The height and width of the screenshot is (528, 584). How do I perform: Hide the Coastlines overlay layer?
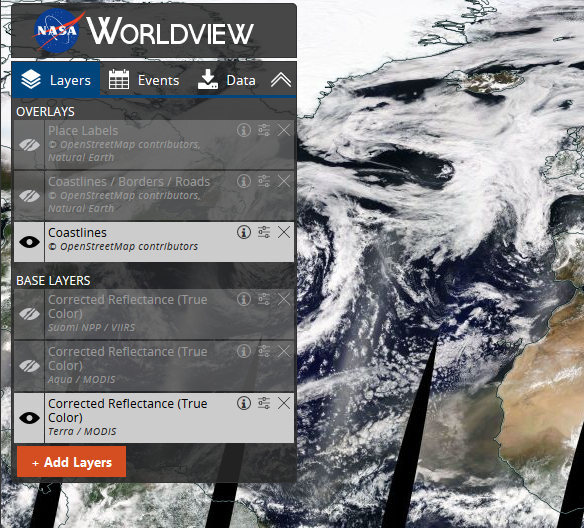29,242
